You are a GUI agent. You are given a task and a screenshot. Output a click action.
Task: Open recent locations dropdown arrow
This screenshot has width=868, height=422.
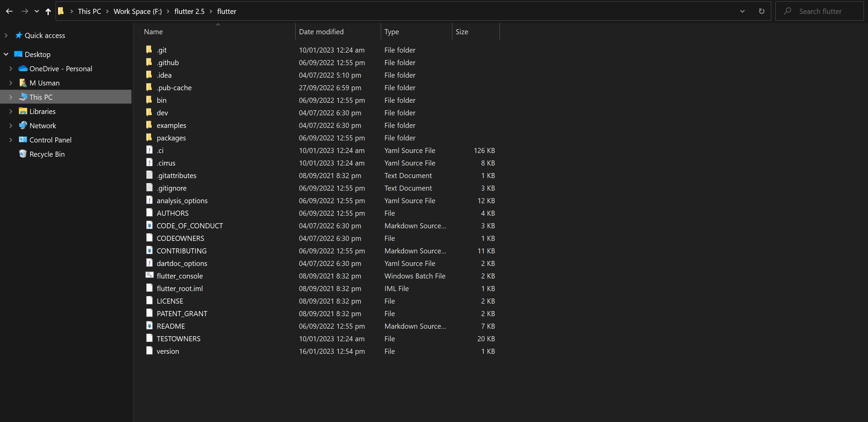click(37, 11)
